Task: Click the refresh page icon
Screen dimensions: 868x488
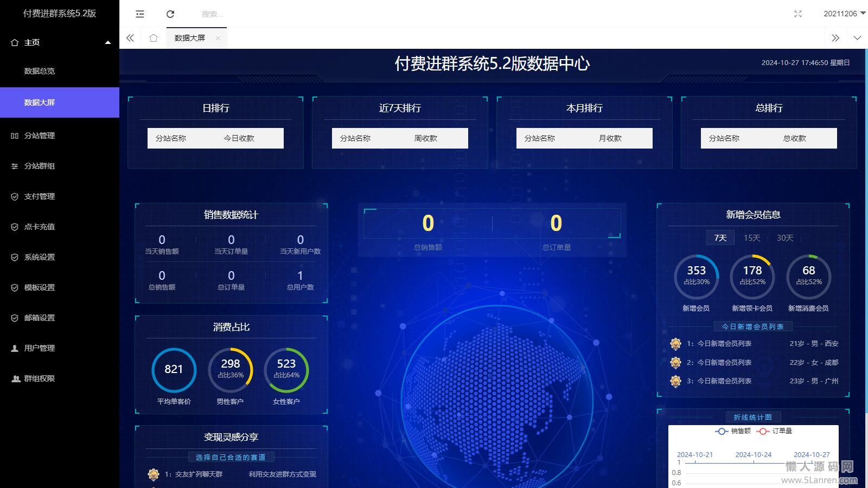Action: [x=170, y=14]
